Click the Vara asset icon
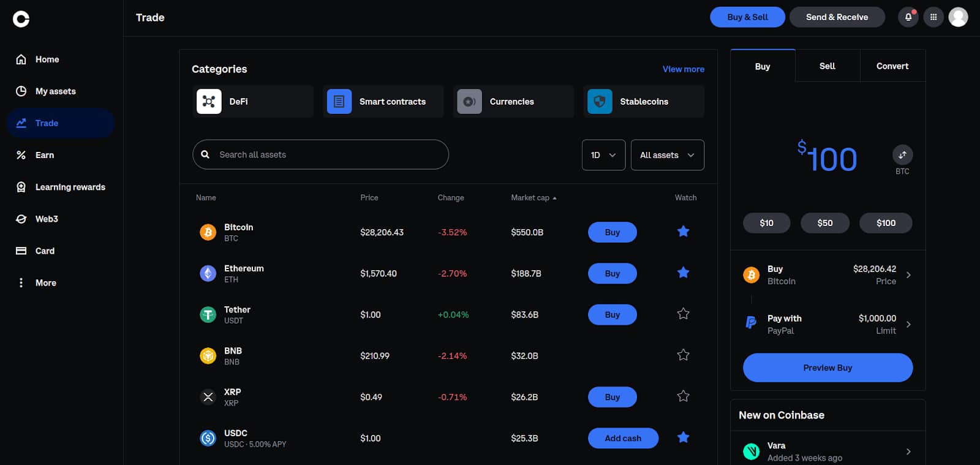The height and width of the screenshot is (465, 980). pyautogui.click(x=752, y=452)
